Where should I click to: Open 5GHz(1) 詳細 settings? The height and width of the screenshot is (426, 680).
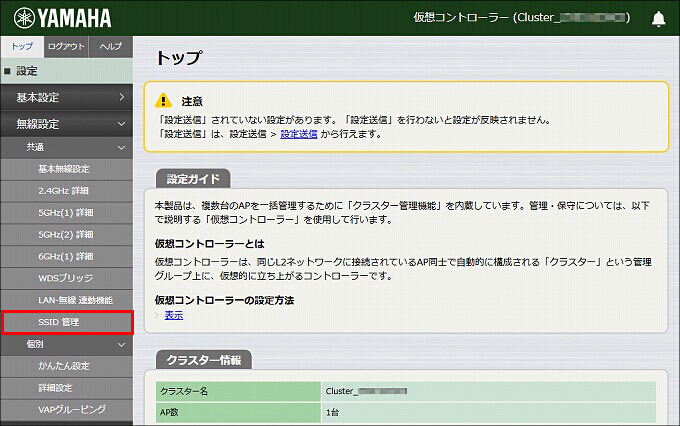pos(67,213)
